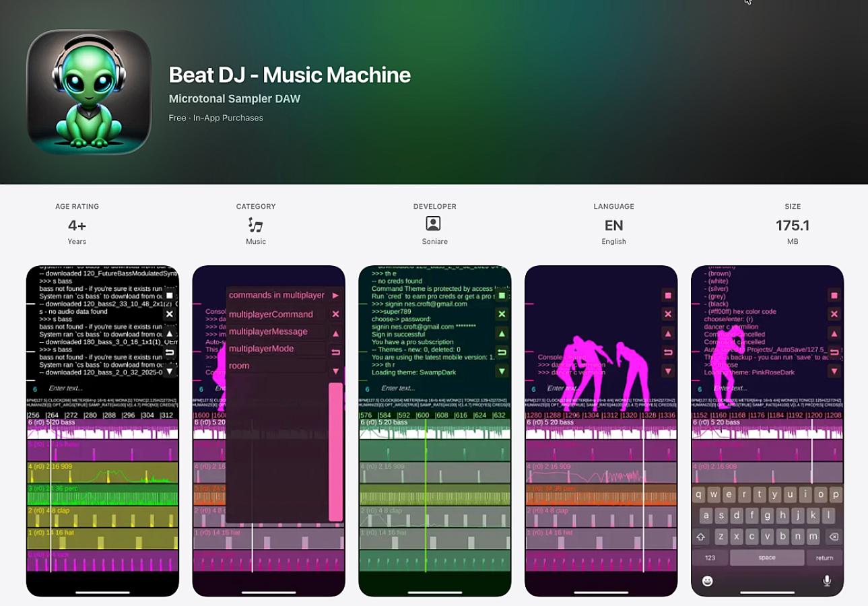Select the room entry in suggestion list
The image size is (868, 606).
(275, 366)
